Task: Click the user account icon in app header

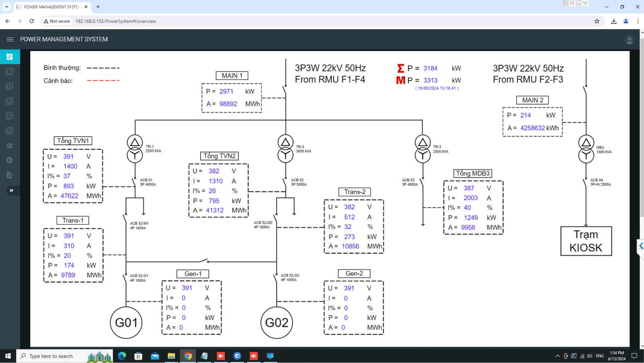Action: click(629, 40)
